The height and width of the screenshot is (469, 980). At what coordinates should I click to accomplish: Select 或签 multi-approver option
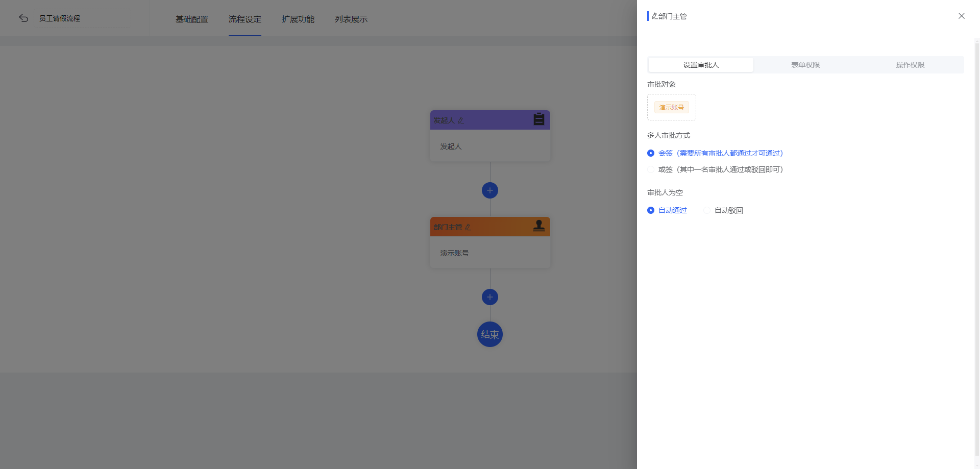(651, 169)
